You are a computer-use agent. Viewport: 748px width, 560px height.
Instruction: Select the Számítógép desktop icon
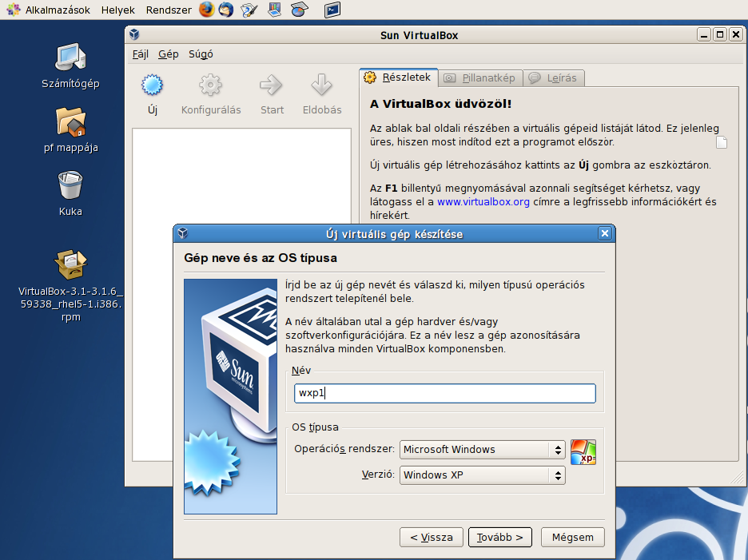70,58
